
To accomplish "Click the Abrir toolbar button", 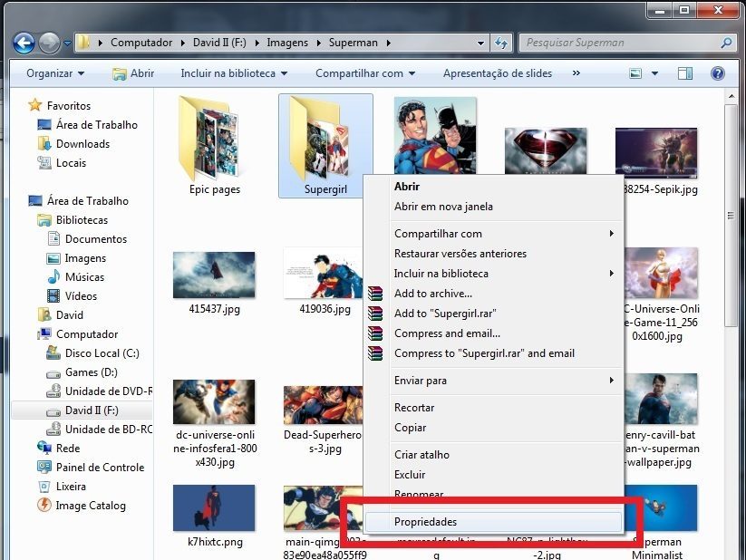I will pyautogui.click(x=133, y=73).
